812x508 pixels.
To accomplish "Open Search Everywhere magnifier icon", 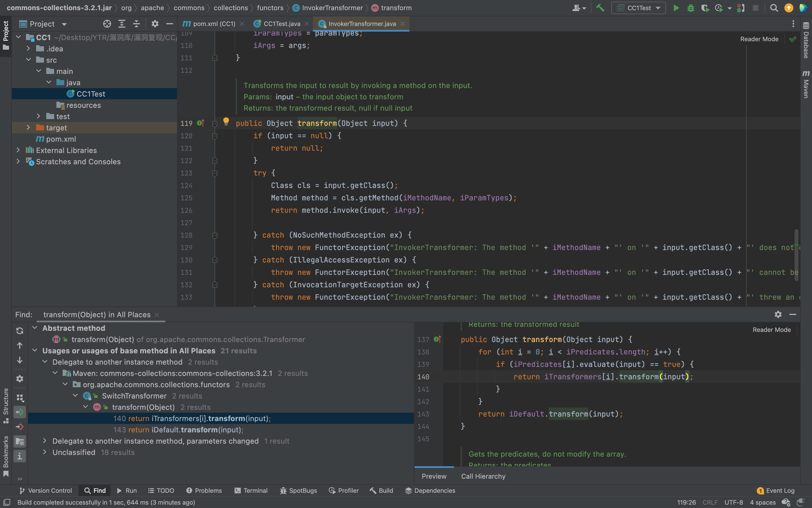I will [774, 8].
